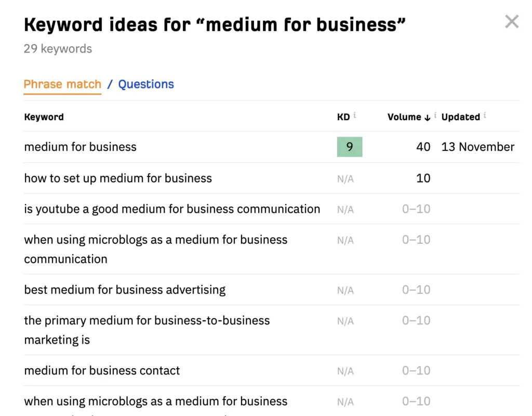
Task: Click the Volume value 40 for top keyword
Action: pos(423,147)
